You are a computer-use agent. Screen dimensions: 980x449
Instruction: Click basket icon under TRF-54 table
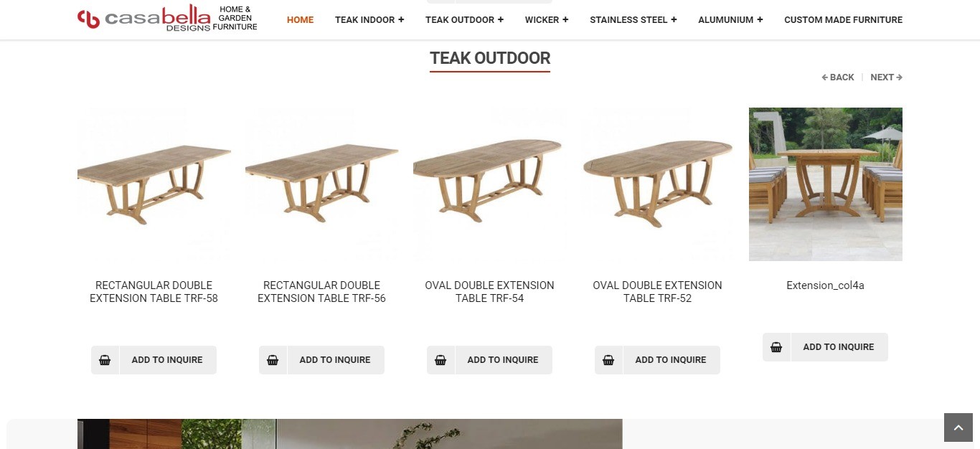440,360
